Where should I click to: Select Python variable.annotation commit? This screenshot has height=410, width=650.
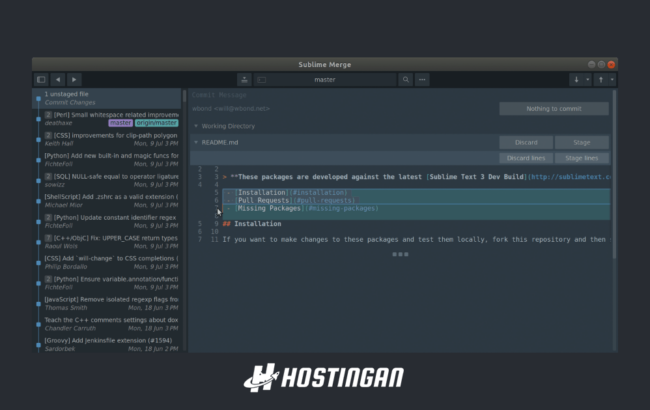pos(107,283)
